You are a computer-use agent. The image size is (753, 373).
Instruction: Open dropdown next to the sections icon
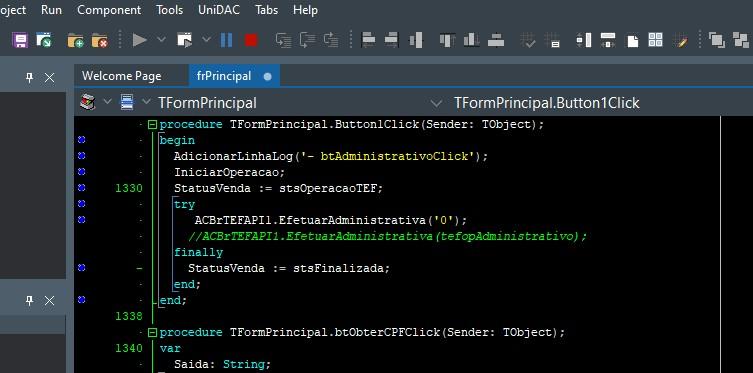[x=147, y=102]
